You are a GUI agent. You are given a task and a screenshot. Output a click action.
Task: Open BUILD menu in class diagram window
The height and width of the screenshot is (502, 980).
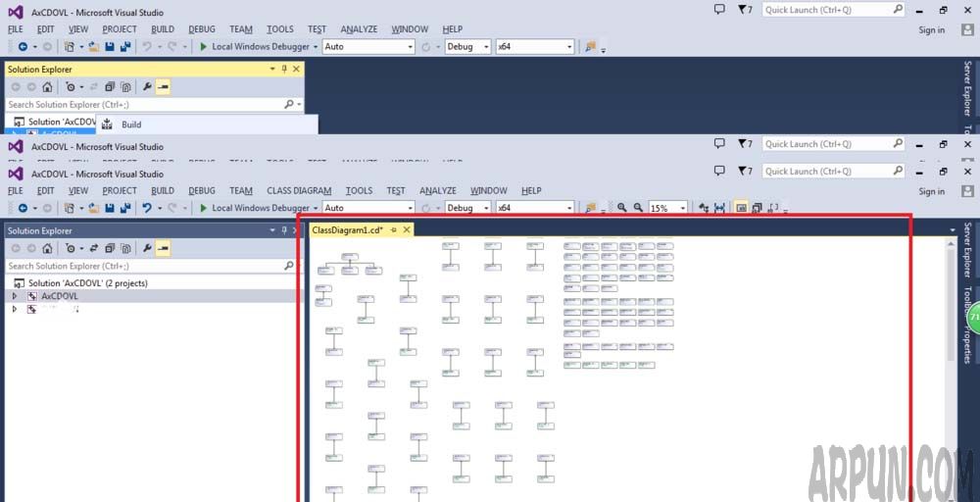pyautogui.click(x=163, y=190)
